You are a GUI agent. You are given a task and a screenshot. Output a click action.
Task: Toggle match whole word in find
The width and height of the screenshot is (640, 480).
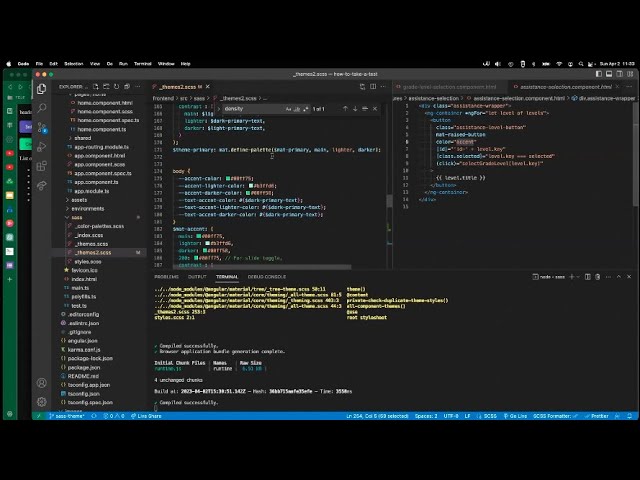tap(297, 109)
